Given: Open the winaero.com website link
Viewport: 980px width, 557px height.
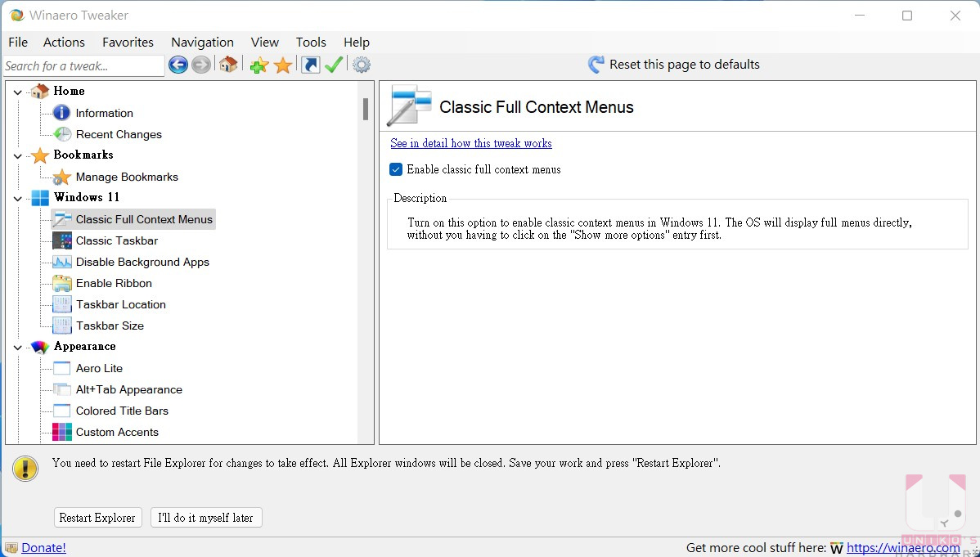Looking at the screenshot, I should click(903, 548).
